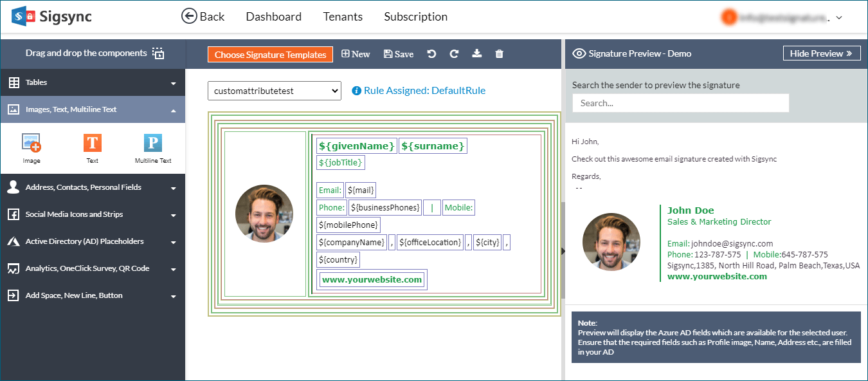Expand Active Directory (AD) Placeholders
868x381 pixels.
(93, 241)
